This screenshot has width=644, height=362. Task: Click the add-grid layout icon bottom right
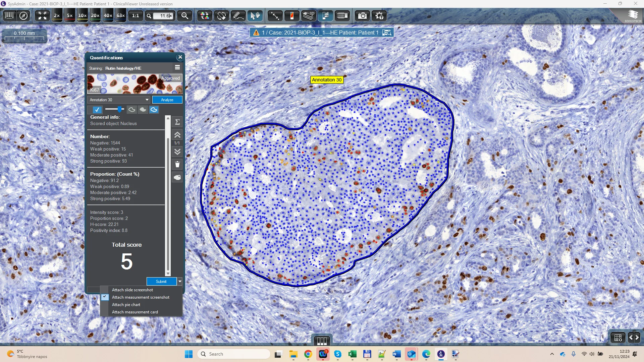[618, 338]
